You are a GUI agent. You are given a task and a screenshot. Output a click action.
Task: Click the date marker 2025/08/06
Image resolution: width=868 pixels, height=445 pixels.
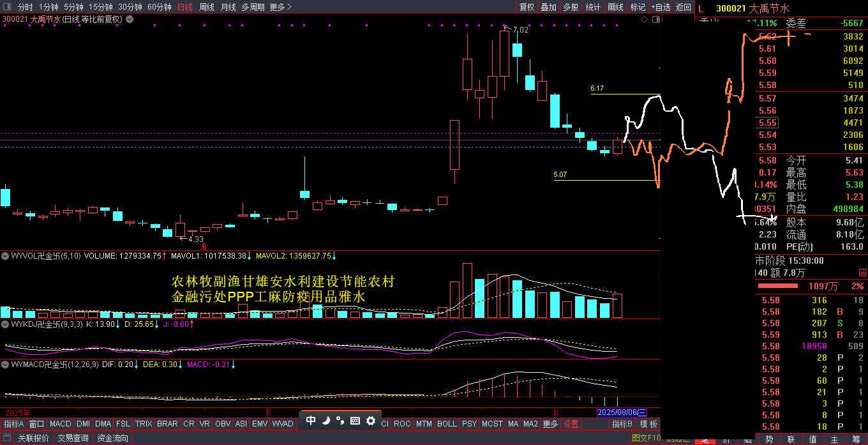pos(622,412)
